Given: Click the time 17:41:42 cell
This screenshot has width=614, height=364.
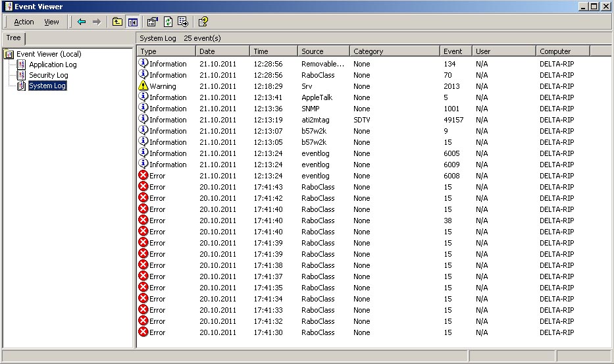Looking at the screenshot, I should 268,198.
